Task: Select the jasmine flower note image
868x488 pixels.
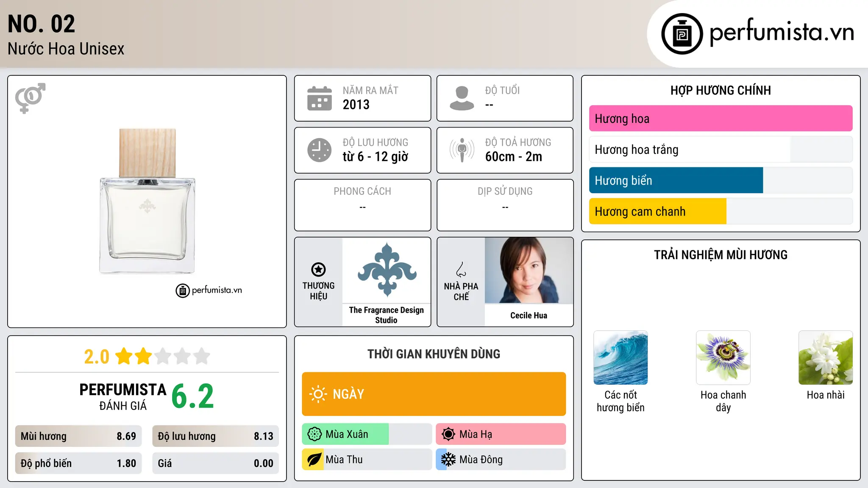Action: coord(826,358)
